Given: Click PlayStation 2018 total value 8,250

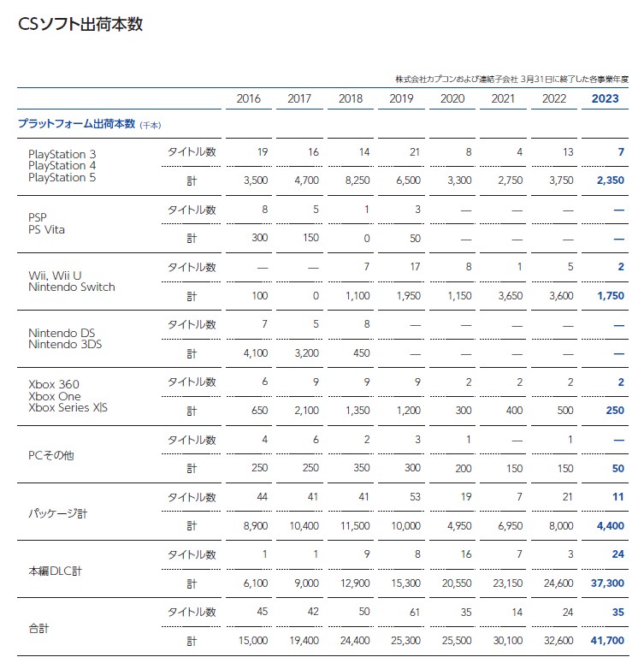Looking at the screenshot, I should pos(357,181).
